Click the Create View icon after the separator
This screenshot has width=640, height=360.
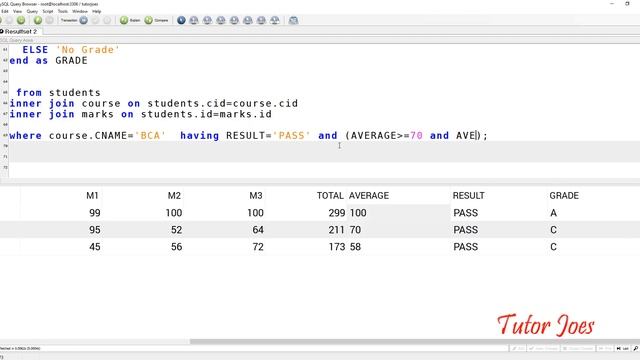293,20
